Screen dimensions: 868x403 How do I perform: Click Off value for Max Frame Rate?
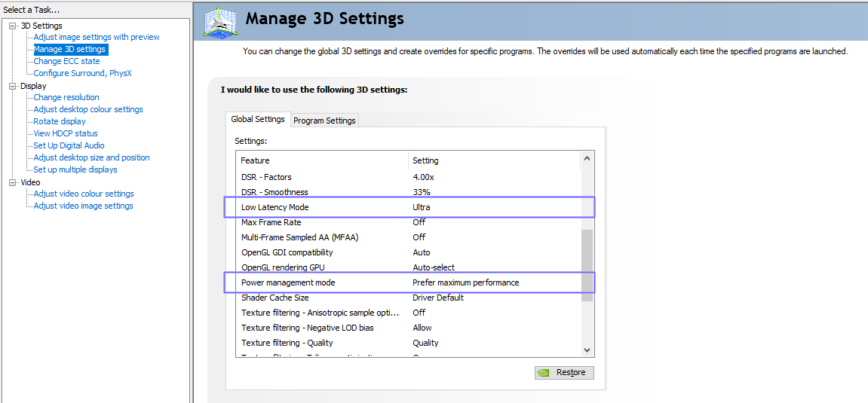pyautogui.click(x=419, y=222)
